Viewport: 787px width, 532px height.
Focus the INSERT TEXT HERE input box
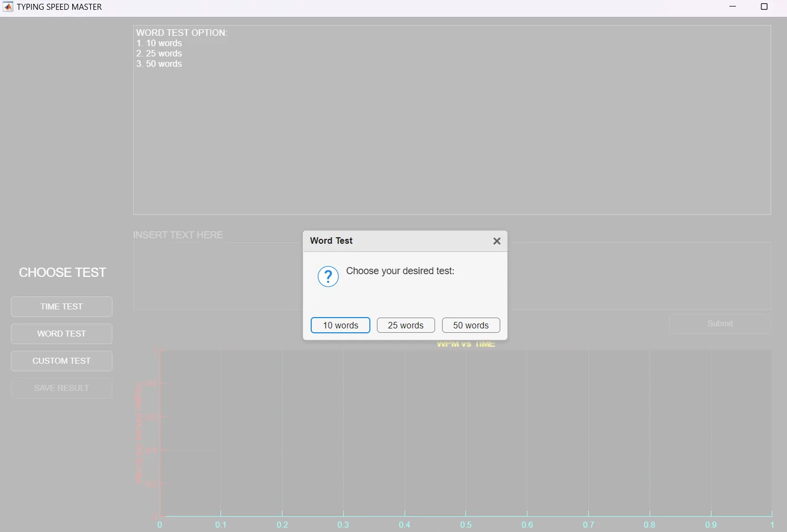pos(452,276)
